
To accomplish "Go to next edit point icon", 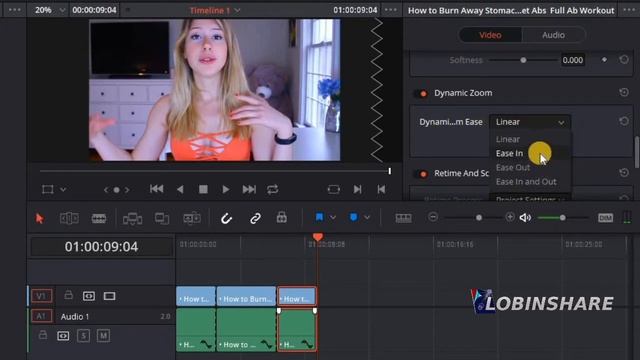I will [358, 189].
